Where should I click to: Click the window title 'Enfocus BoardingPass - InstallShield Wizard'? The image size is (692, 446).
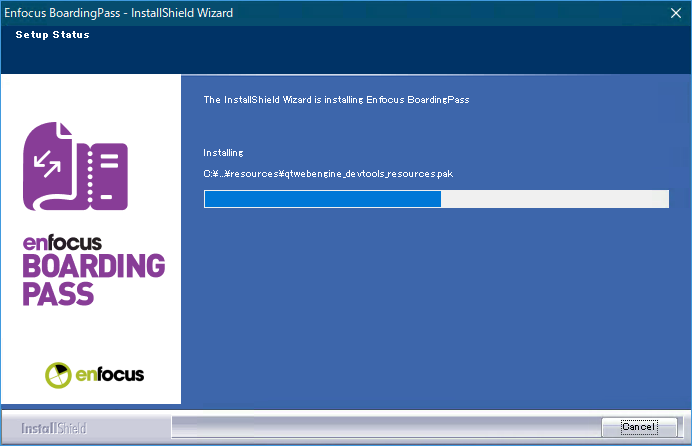click(x=119, y=13)
